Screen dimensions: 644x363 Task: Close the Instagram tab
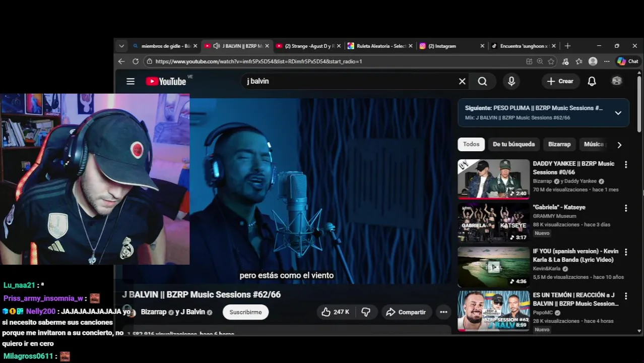[x=482, y=46]
